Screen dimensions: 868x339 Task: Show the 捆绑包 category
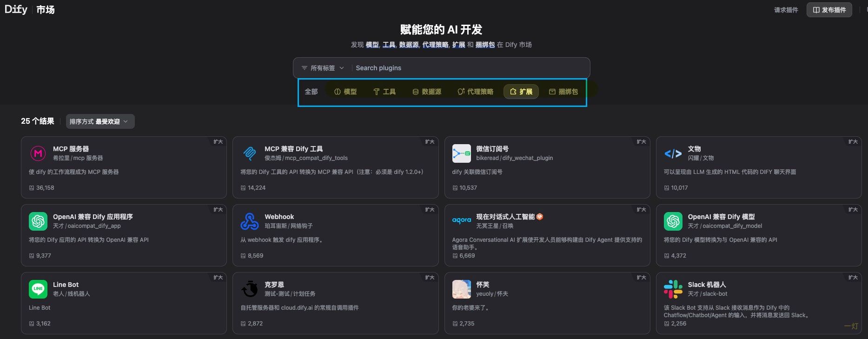coord(563,92)
